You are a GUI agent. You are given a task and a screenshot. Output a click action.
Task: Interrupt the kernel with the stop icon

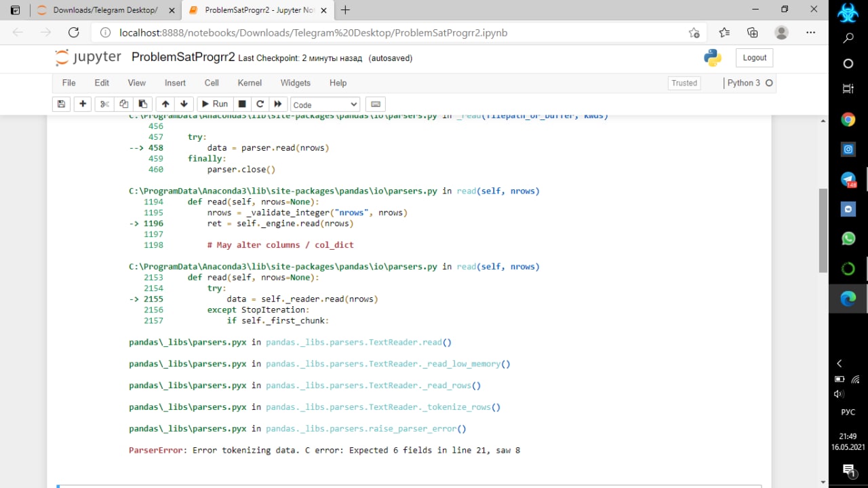tap(241, 104)
